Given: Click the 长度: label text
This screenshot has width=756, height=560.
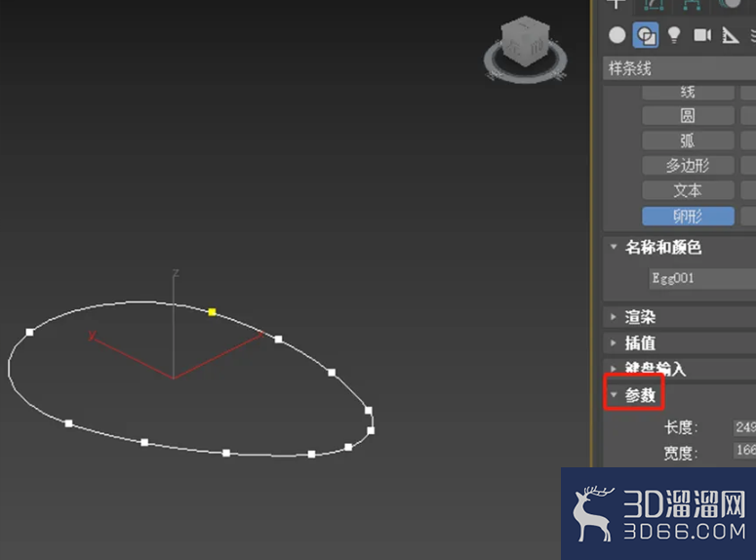Looking at the screenshot, I should [x=680, y=427].
